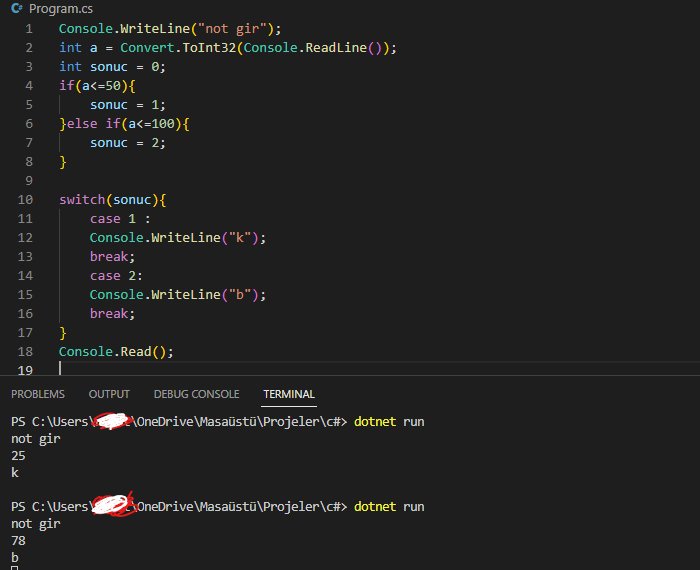Select the TERMINAL tab
Screen dimensions: 700x570
point(289,394)
